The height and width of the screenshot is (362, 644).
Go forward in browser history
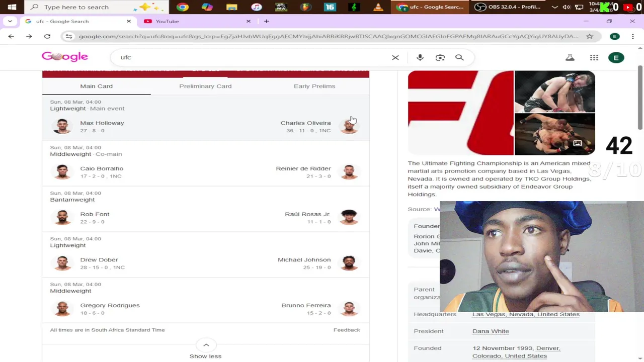pos(29,36)
